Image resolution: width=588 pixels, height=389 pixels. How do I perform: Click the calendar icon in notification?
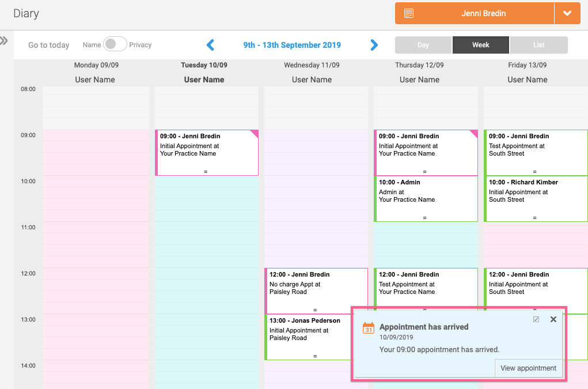coord(369,328)
